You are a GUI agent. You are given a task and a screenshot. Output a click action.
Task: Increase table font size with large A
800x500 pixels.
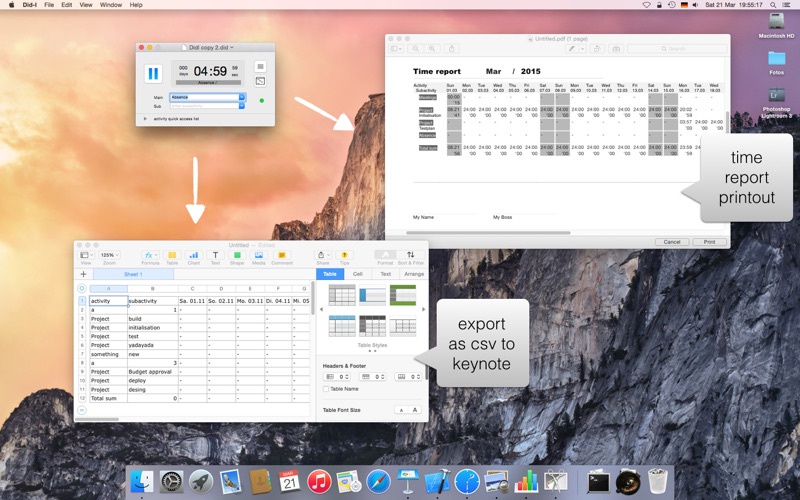click(415, 410)
